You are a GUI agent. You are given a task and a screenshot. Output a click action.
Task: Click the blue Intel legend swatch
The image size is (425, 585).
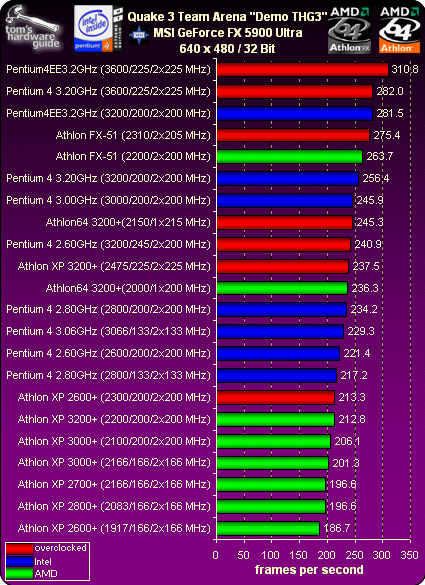pyautogui.click(x=19, y=561)
